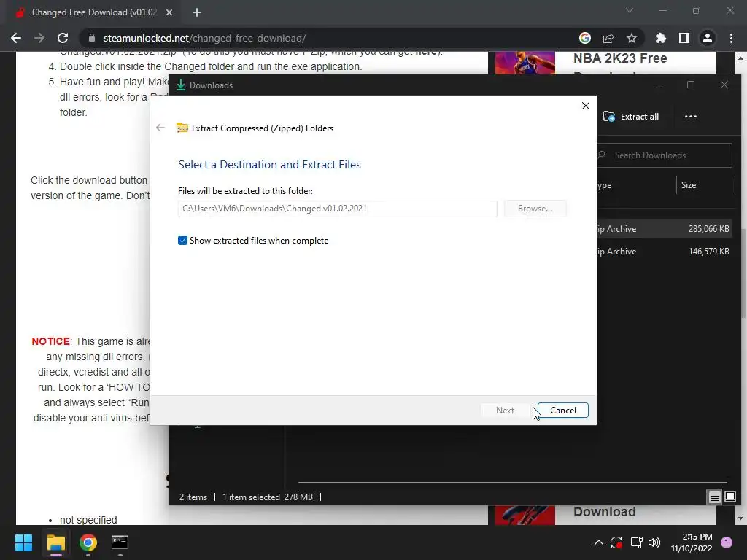
Task: Open the clock showing 2:15 PM
Action: click(692, 542)
